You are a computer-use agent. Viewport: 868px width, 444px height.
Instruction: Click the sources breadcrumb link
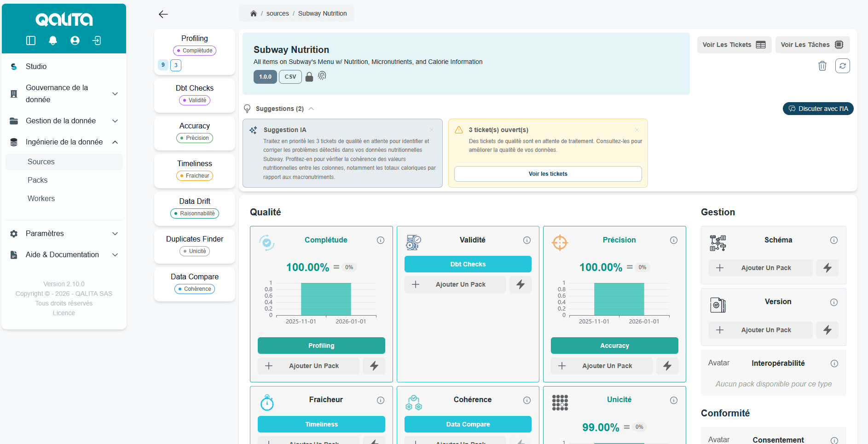pos(278,13)
